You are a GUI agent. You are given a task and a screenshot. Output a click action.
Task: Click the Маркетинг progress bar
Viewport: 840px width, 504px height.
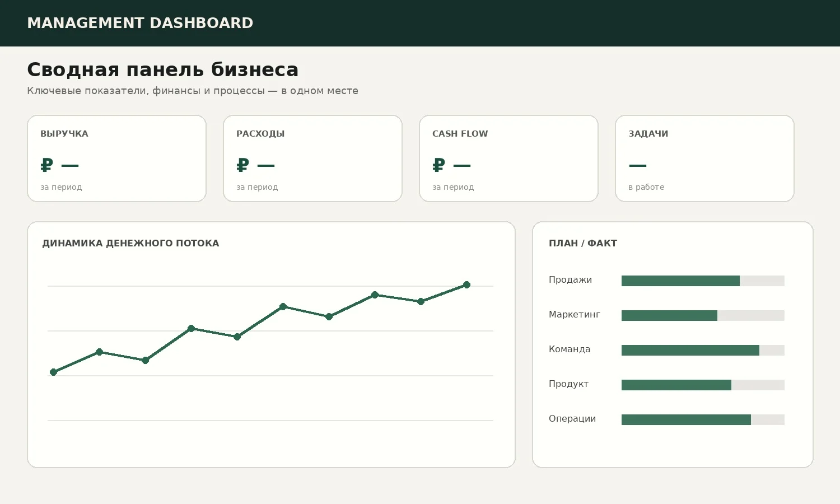point(703,315)
